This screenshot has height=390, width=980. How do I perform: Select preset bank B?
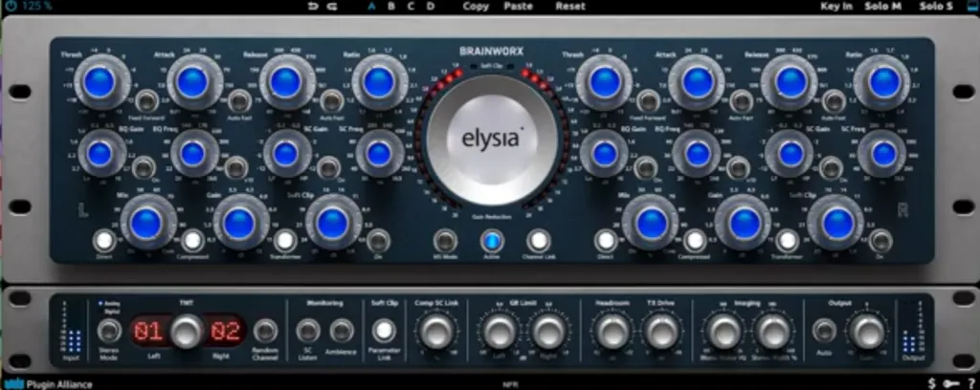(x=391, y=7)
